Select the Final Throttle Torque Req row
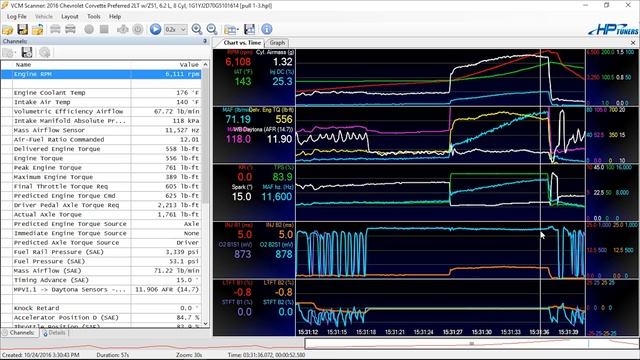The height and width of the screenshot is (360, 640). tap(101, 187)
